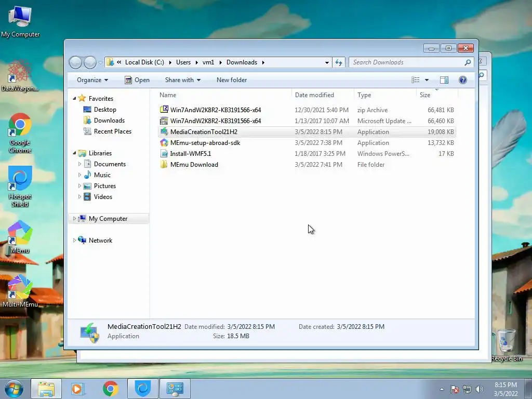Show hidden system tray icons
This screenshot has width=532, height=399.
point(442,389)
